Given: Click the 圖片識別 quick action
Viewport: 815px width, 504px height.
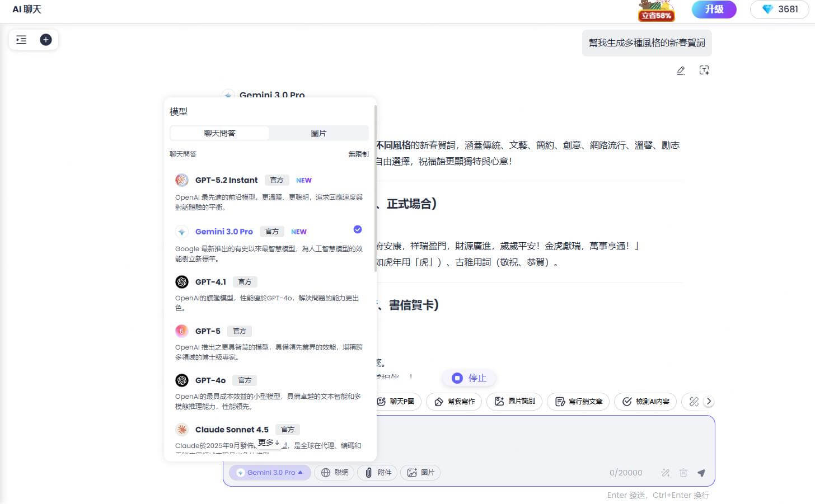Looking at the screenshot, I should coord(515,402).
